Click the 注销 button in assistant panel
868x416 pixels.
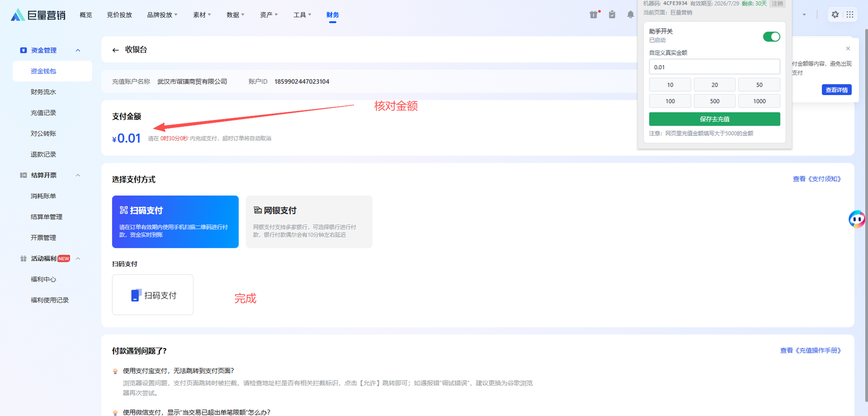[777, 3]
